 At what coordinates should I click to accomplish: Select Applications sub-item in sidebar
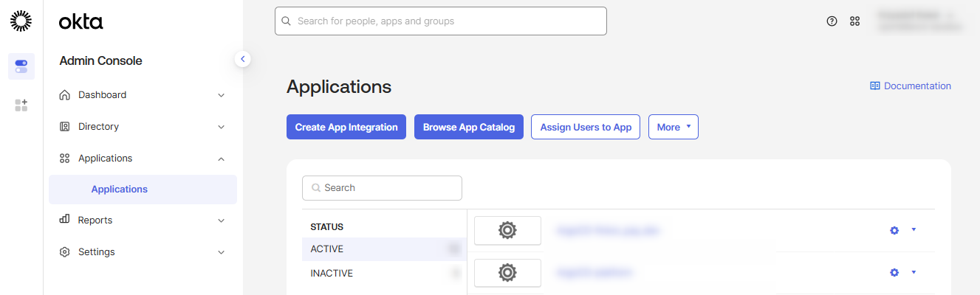[120, 190]
